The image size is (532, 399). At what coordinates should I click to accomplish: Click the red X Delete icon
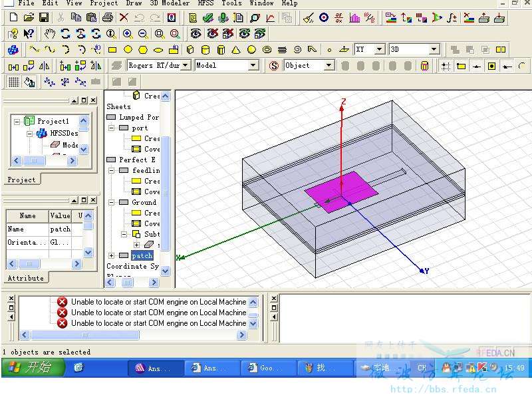pos(124,18)
